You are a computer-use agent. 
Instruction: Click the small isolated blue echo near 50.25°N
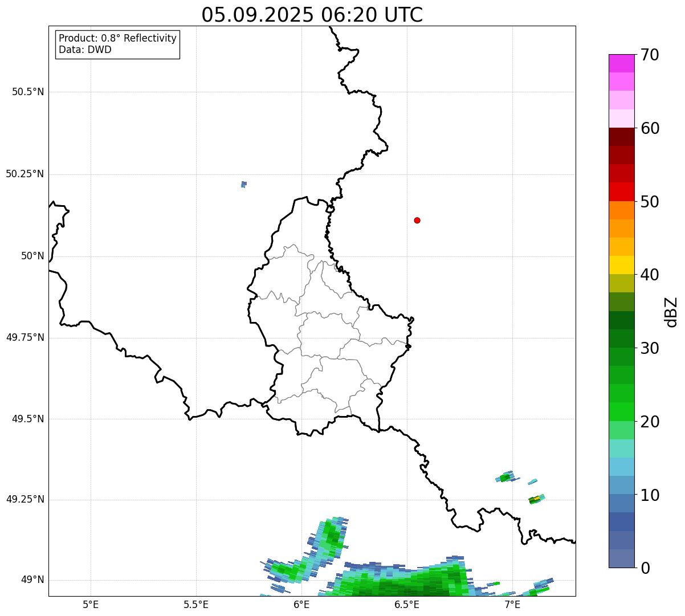click(x=244, y=184)
